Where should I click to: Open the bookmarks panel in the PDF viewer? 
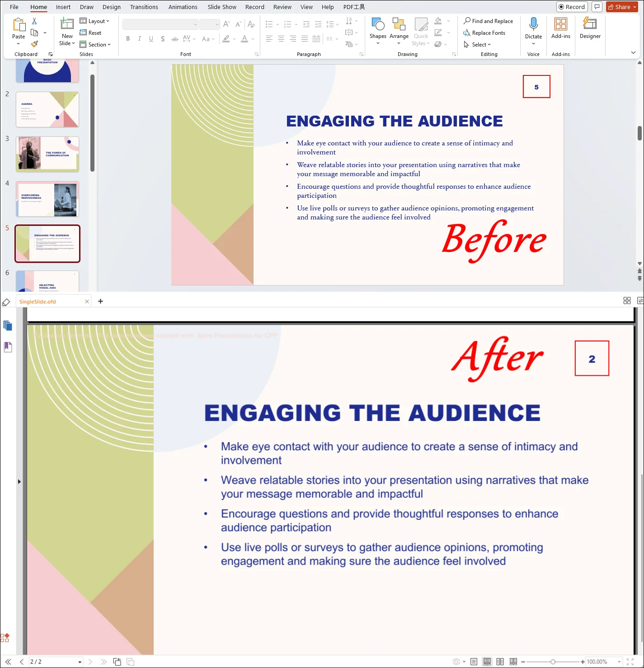tap(8, 346)
